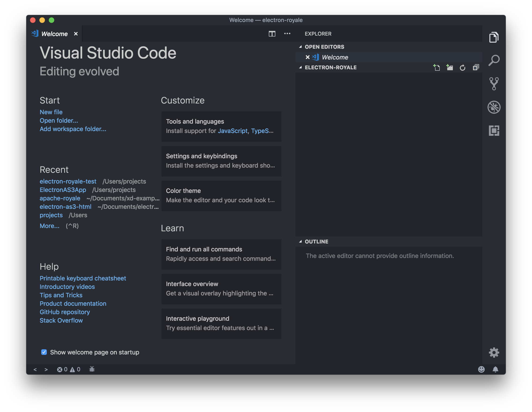Click the More... recent link
532x412 pixels.
(49, 226)
